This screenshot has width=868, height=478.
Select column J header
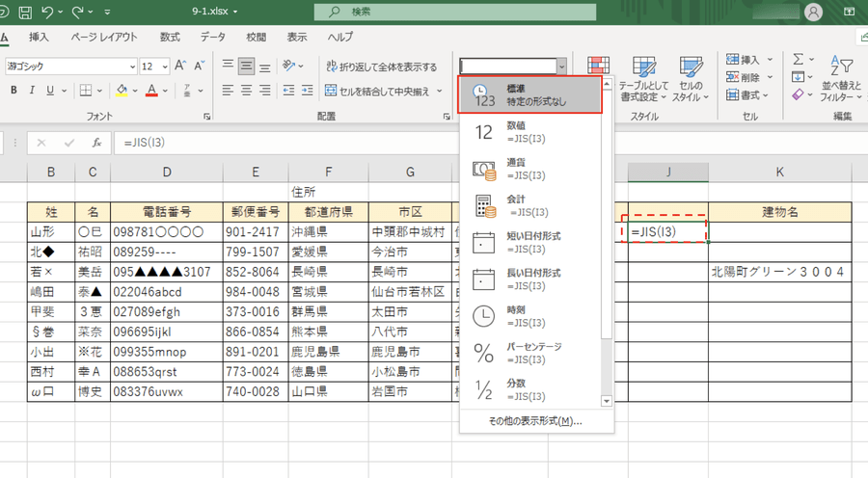[668, 173]
